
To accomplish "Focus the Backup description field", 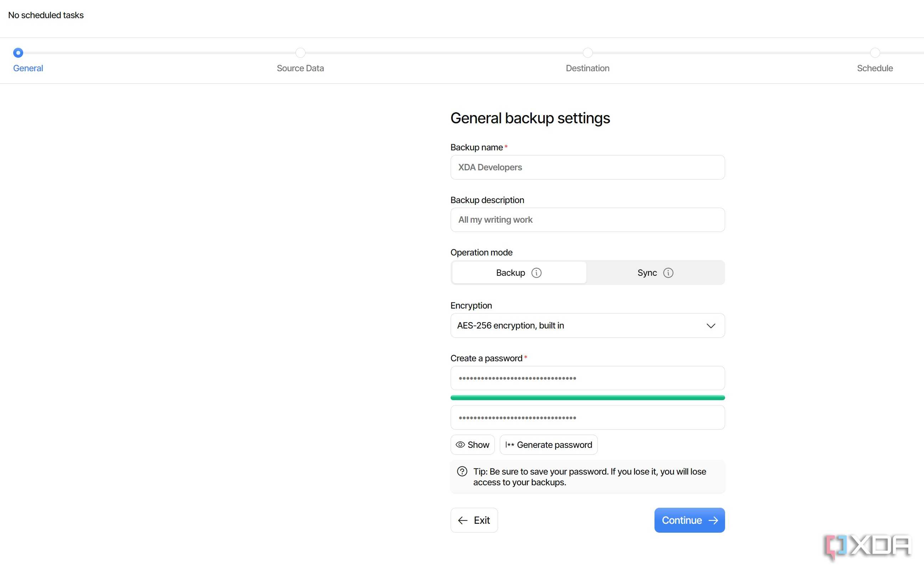I will [x=587, y=220].
